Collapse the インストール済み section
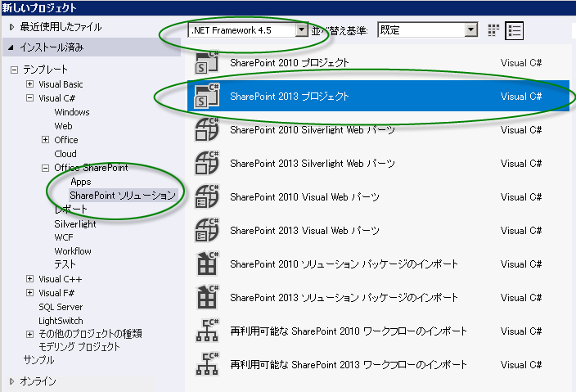The height and width of the screenshot is (392, 576). [11, 47]
